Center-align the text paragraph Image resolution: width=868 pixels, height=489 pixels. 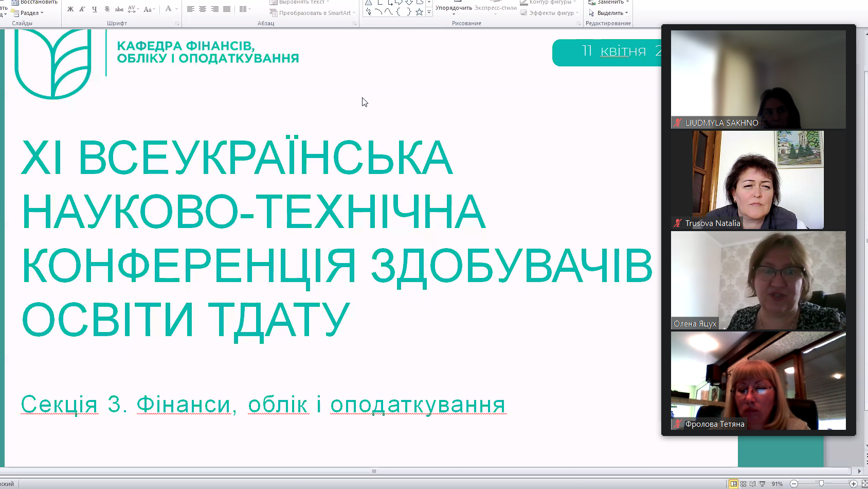(x=203, y=9)
